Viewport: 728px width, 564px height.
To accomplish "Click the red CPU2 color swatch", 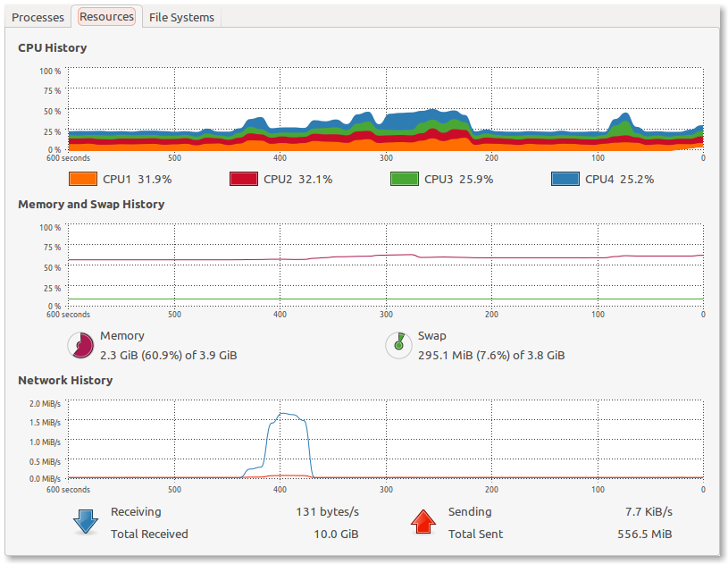I will pos(244,179).
